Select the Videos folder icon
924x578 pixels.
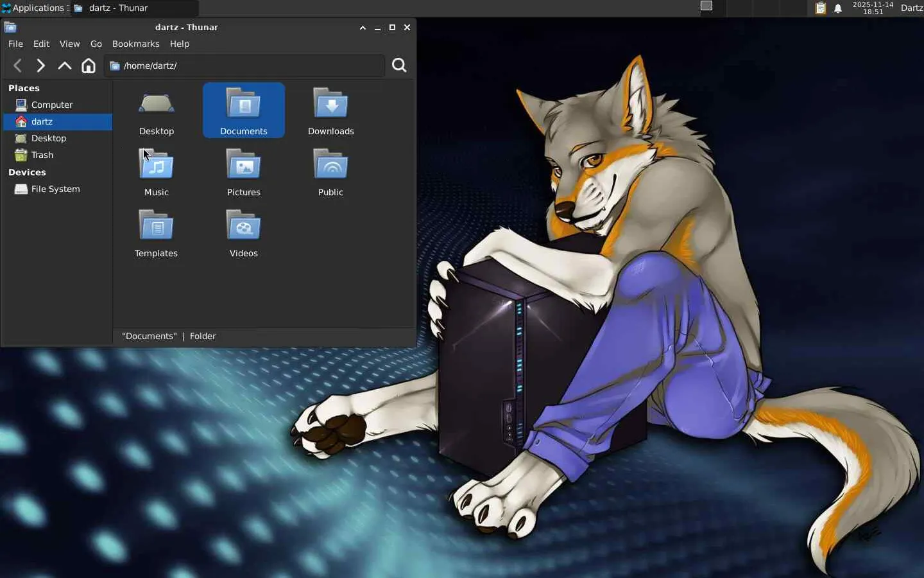point(244,225)
